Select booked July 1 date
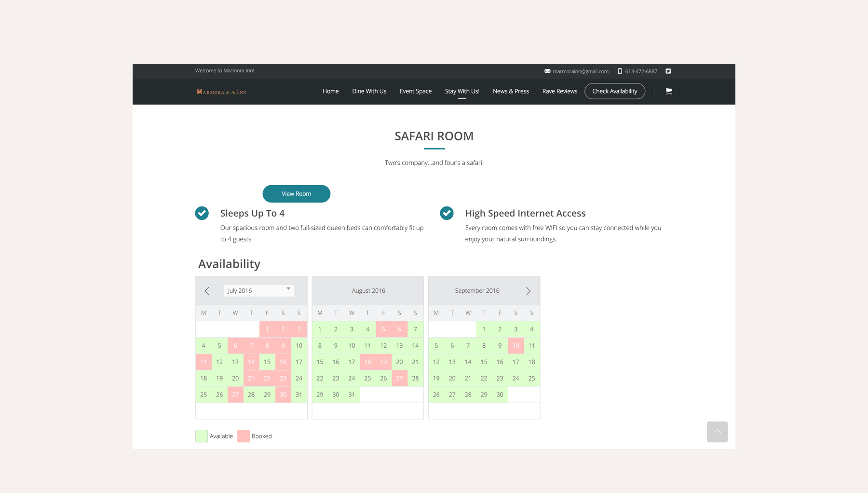The width and height of the screenshot is (868, 493). click(x=267, y=329)
